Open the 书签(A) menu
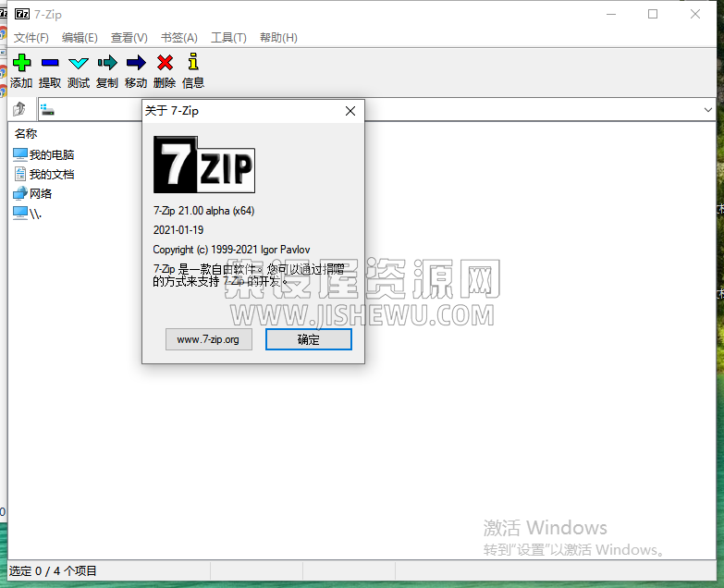This screenshot has height=588, width=724. (x=179, y=38)
